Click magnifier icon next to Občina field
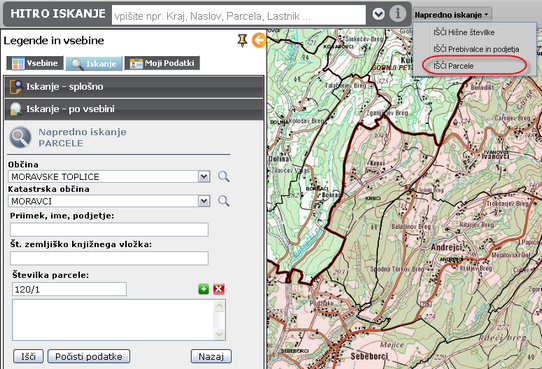This screenshot has height=369, width=542. point(224,177)
